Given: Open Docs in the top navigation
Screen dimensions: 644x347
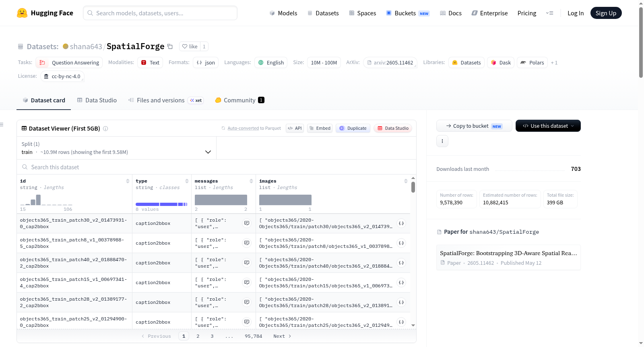Looking at the screenshot, I should pyautogui.click(x=451, y=13).
